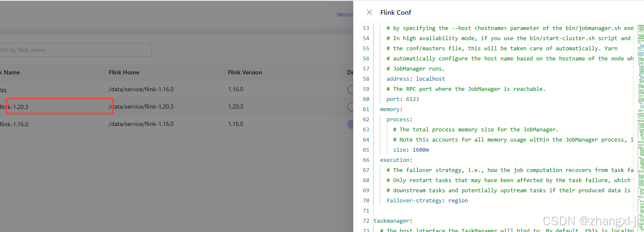Click line number 65 in the gutter
644x232 pixels.
pyautogui.click(x=366, y=150)
